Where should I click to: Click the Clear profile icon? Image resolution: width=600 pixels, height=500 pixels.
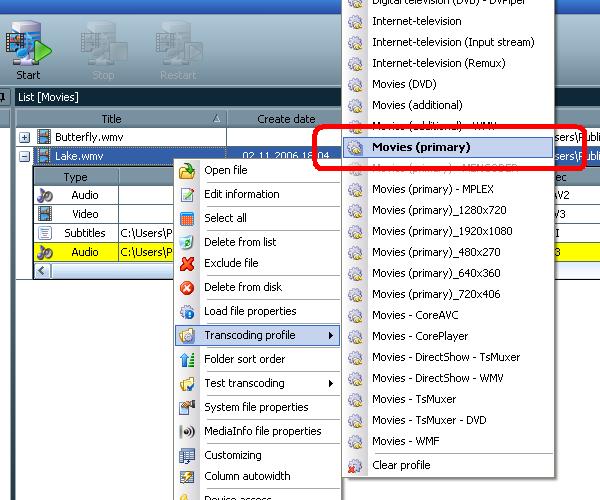[354, 465]
